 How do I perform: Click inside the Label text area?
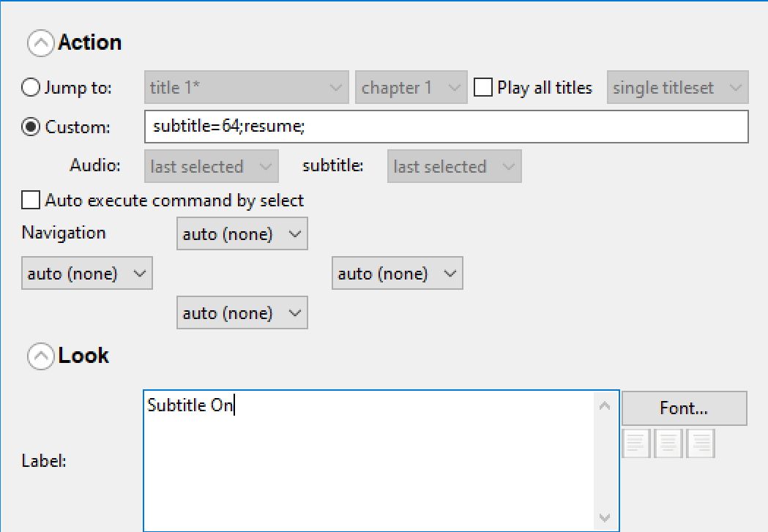tap(370, 461)
